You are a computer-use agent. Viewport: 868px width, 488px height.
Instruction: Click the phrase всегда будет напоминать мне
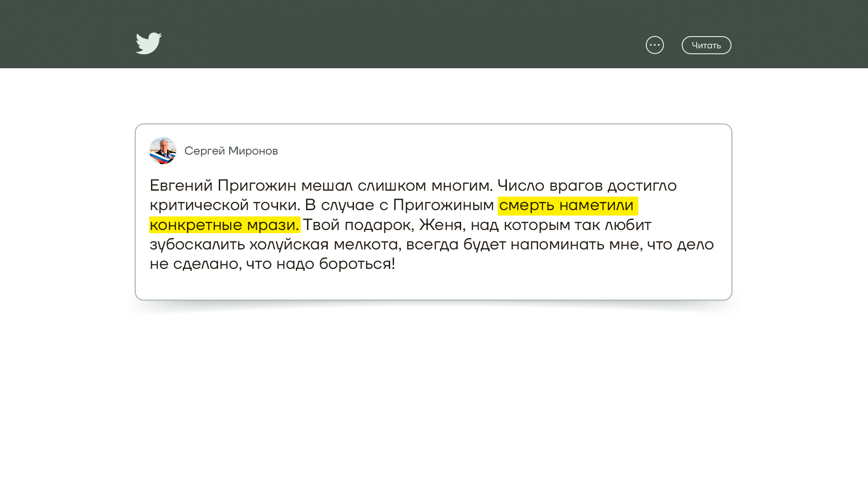click(522, 244)
